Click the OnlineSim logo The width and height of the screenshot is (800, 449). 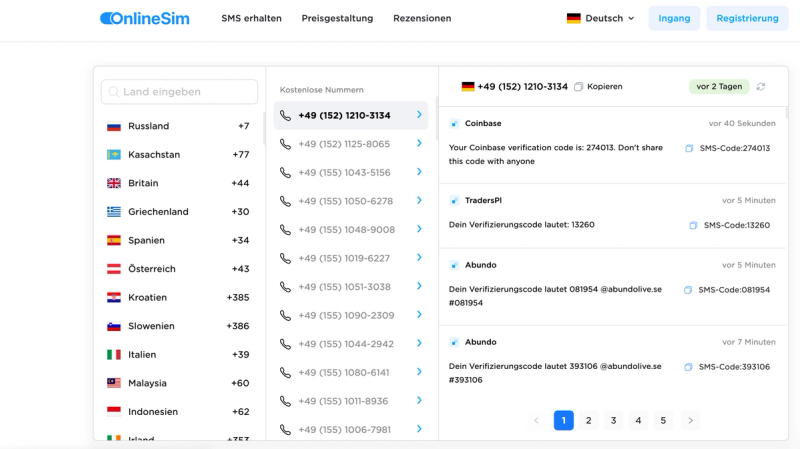point(145,18)
